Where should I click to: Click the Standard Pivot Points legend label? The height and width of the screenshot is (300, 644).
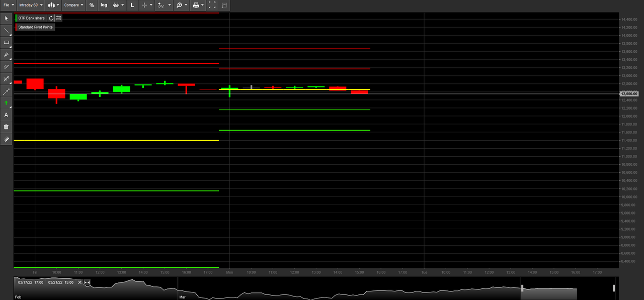(x=35, y=27)
